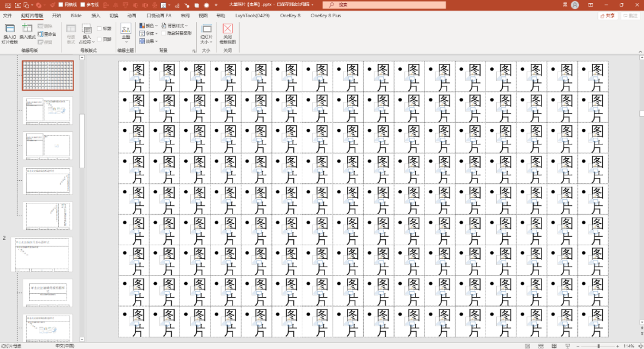Open Themes (主题) gallery dropdown
The width and height of the screenshot is (644, 349).
126,34
